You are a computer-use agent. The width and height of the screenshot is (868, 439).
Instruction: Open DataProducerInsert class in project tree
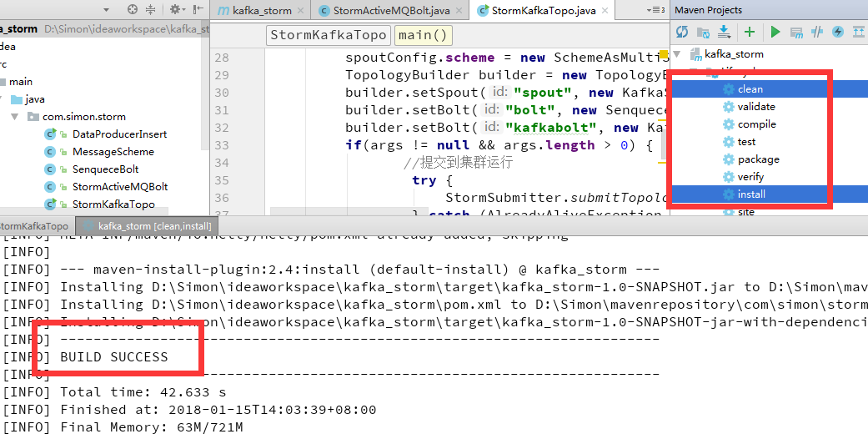pyautogui.click(x=119, y=134)
